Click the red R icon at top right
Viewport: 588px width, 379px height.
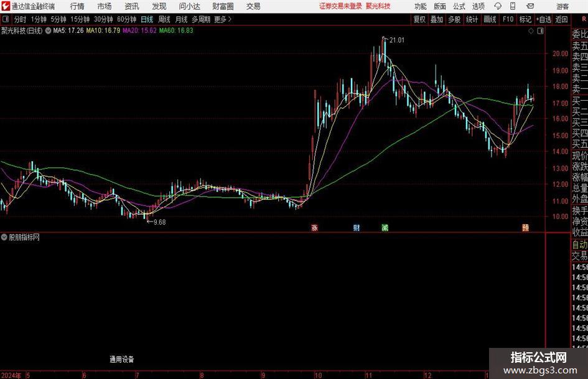click(x=585, y=19)
